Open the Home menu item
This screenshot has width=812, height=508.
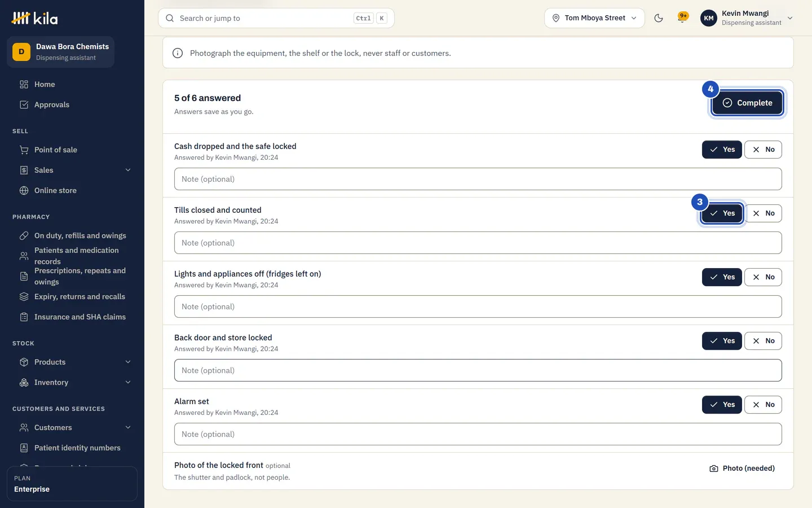click(x=72, y=84)
